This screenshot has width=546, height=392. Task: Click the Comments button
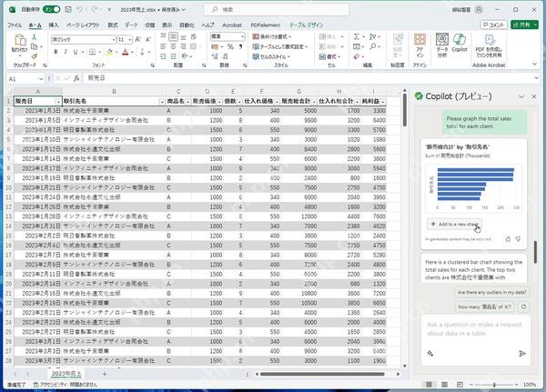493,25
